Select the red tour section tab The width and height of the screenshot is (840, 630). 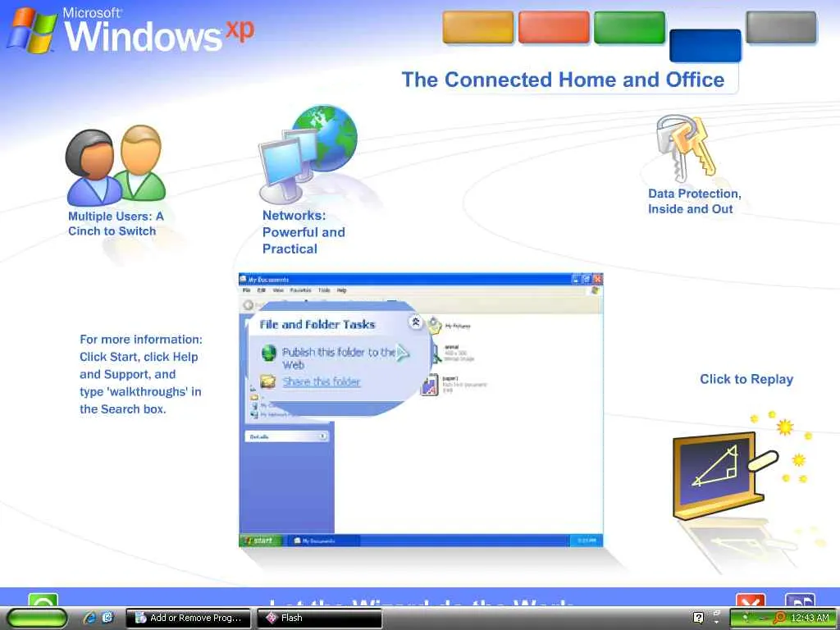click(x=554, y=27)
